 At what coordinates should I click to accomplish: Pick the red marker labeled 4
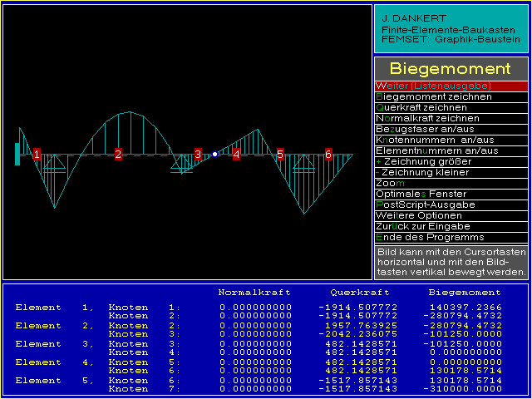[x=236, y=154]
